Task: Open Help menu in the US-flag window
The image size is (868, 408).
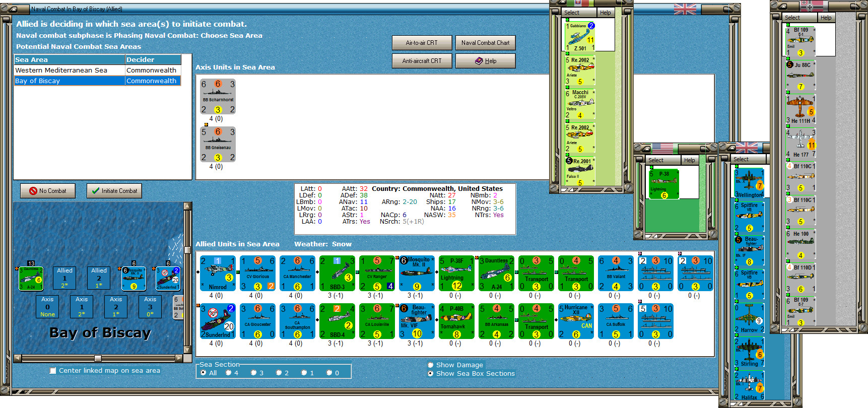Action: tap(690, 160)
